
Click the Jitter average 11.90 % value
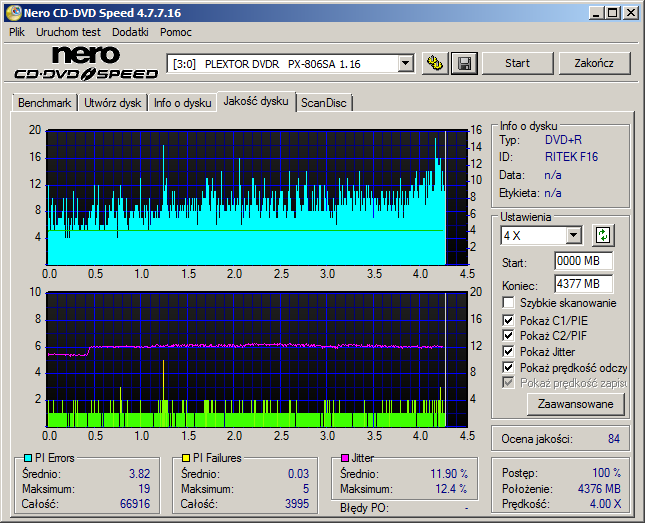coord(449,474)
